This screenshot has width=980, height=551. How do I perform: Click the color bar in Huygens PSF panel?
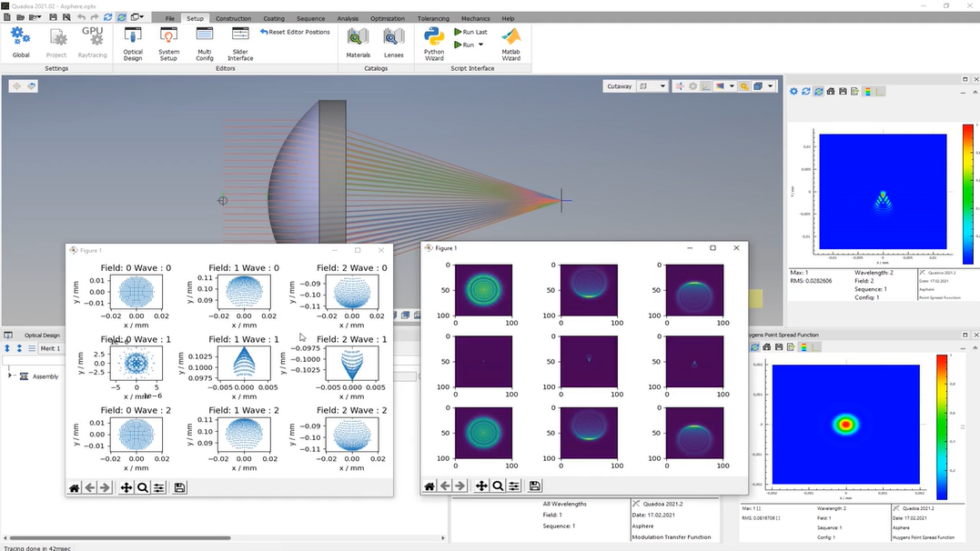click(941, 427)
